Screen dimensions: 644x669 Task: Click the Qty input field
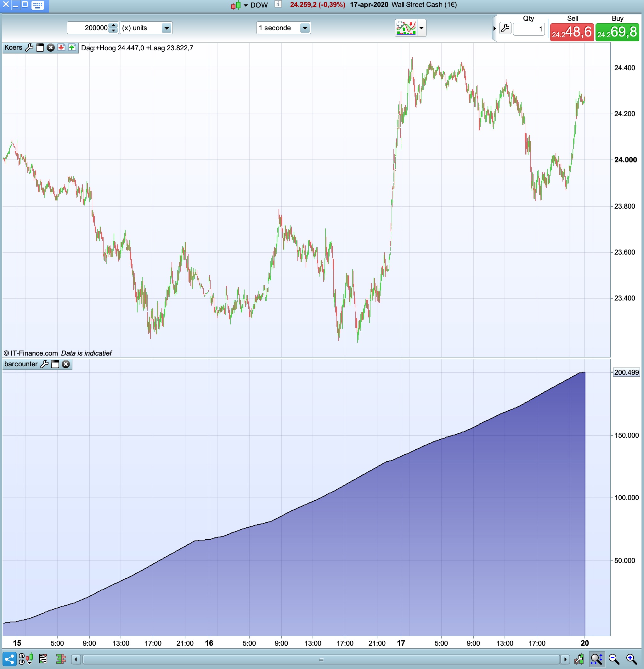[x=528, y=29]
